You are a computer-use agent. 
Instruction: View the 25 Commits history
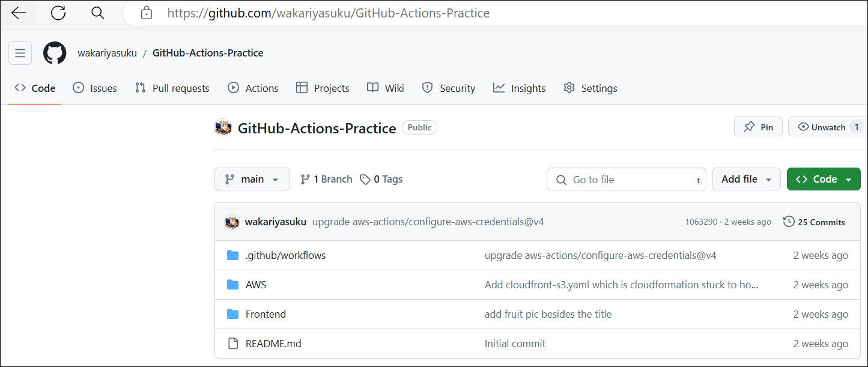tap(821, 221)
